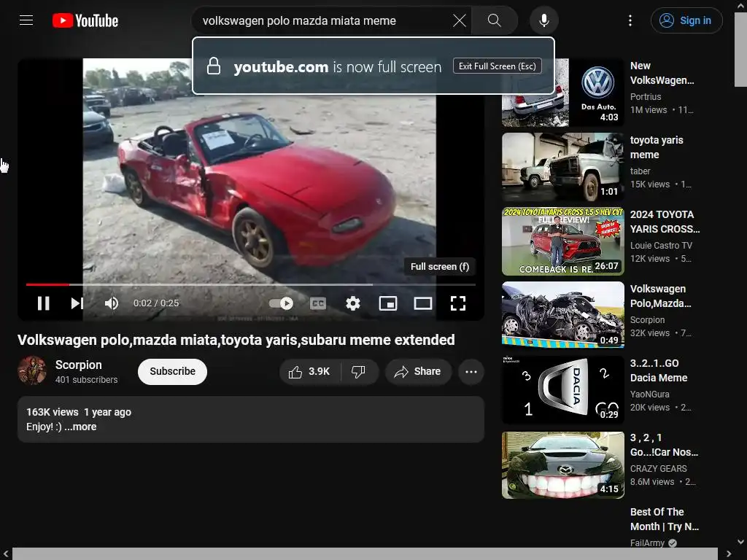Like the video (3.9K)

tap(309, 371)
